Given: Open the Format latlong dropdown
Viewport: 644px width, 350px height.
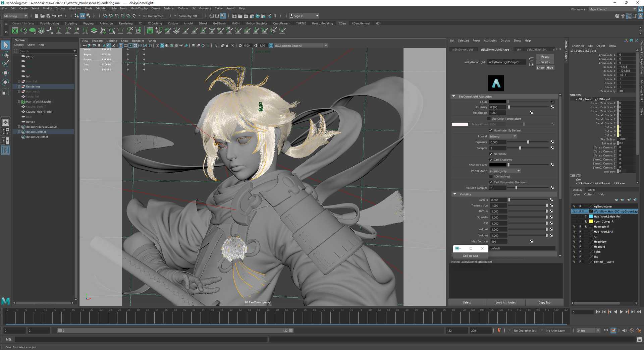Looking at the screenshot, I should 503,136.
